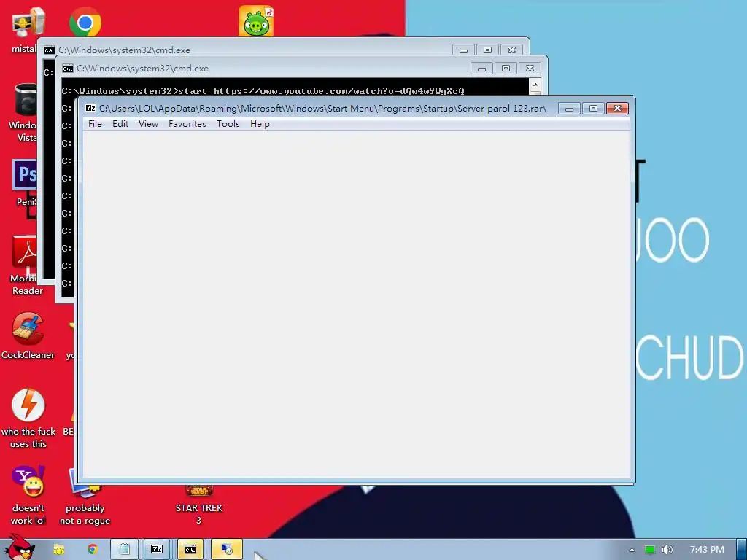This screenshot has height=560, width=747.
Task: Launch Chrome from the taskbar
Action: coord(93,550)
